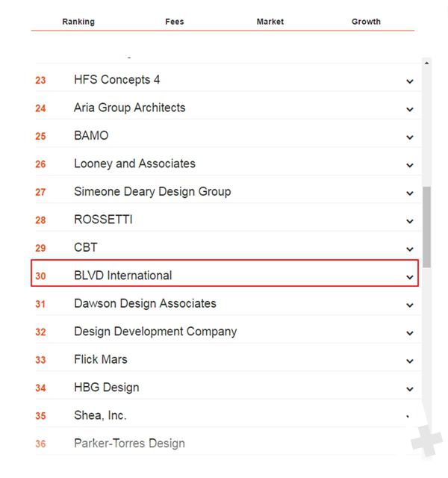Select the Shea, Inc. entry
The image size is (448, 478).
(100, 415)
